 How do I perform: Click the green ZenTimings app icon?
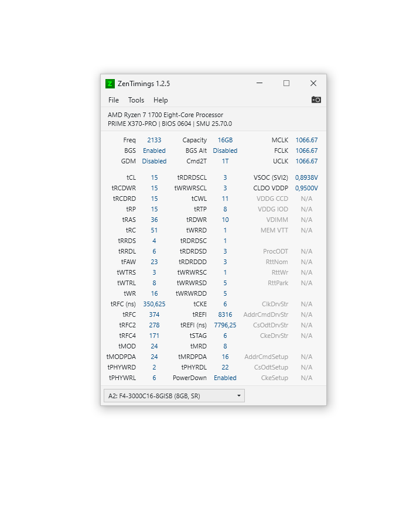pyautogui.click(x=110, y=84)
